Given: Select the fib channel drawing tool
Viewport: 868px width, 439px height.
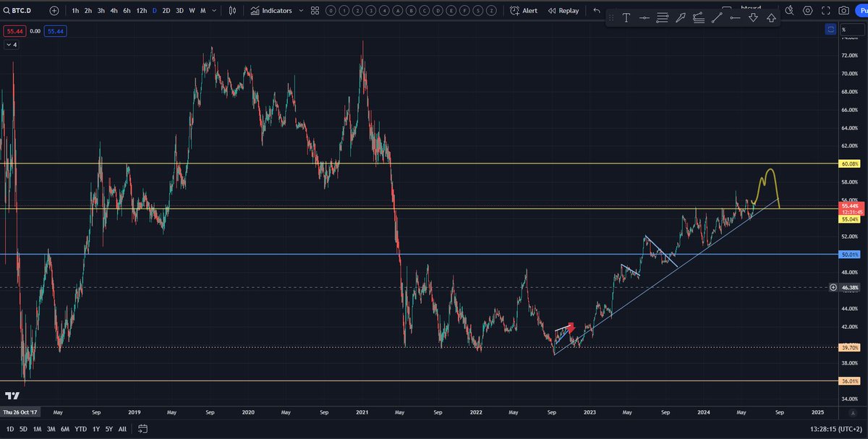Looking at the screenshot, I should click(x=699, y=18).
